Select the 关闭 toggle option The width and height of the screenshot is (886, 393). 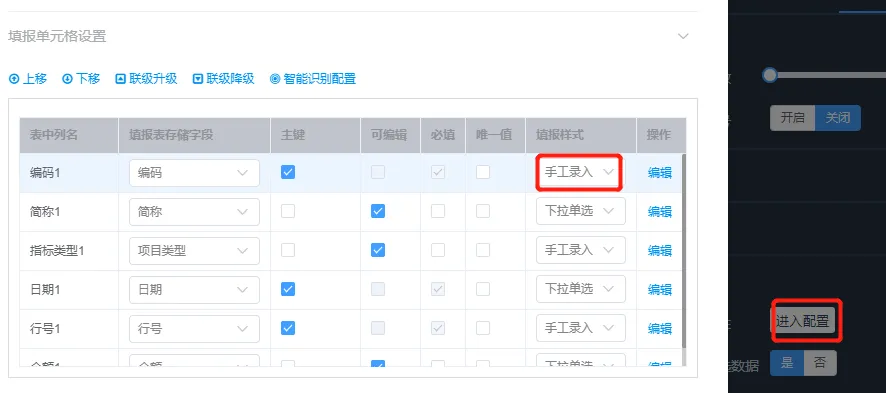click(838, 118)
